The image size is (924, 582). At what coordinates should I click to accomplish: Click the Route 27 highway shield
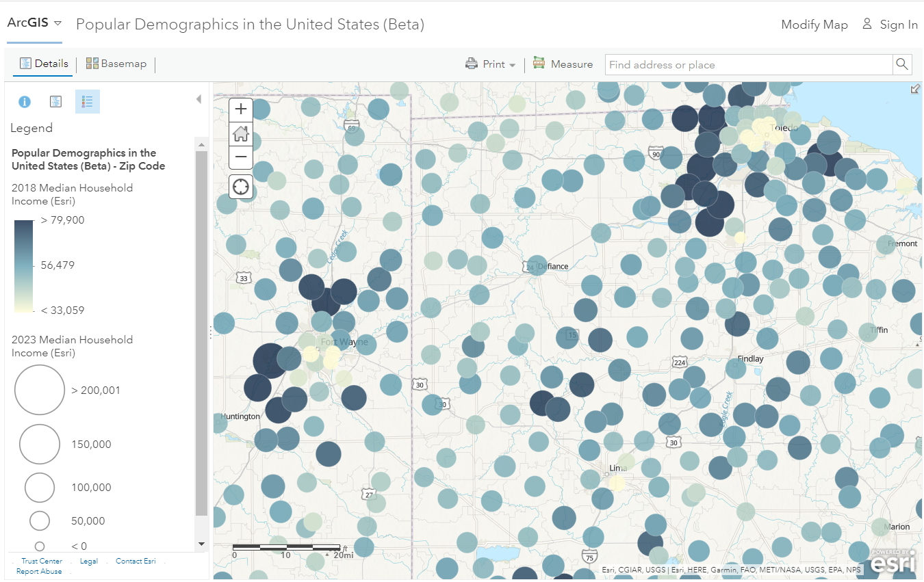(370, 494)
